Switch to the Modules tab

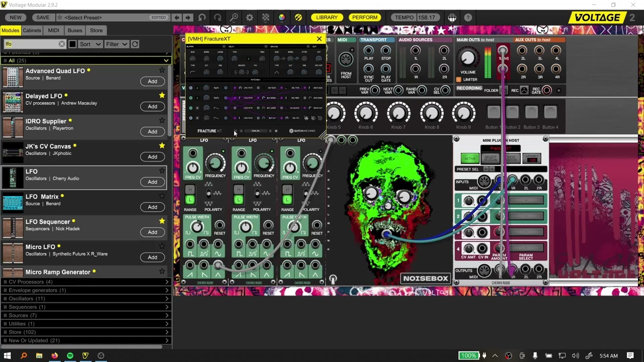10,31
